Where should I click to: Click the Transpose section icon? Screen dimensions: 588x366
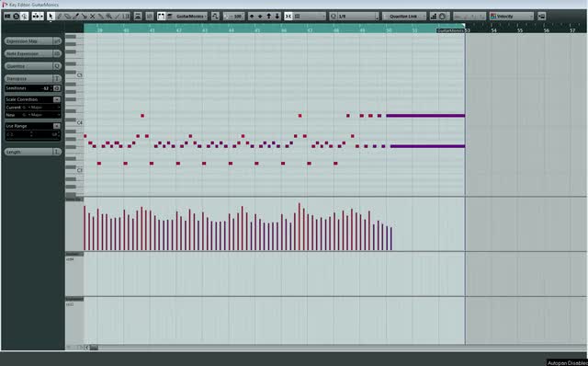pyautogui.click(x=57, y=78)
